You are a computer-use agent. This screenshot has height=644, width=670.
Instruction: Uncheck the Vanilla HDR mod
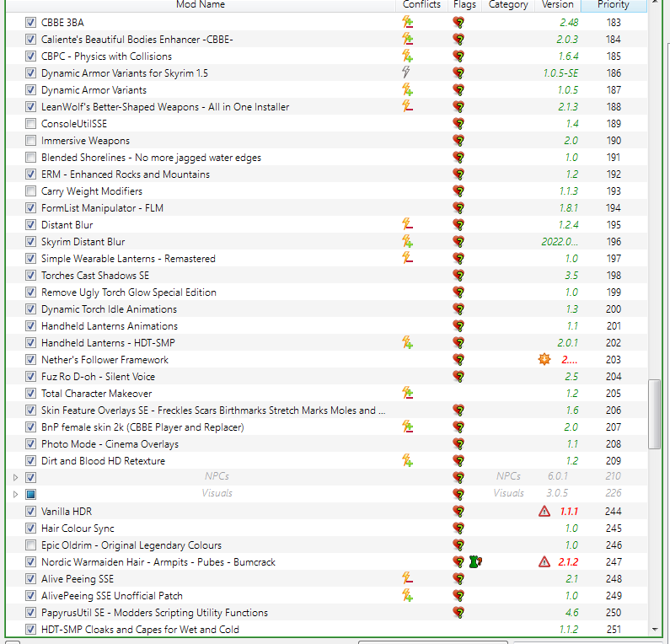(x=30, y=511)
